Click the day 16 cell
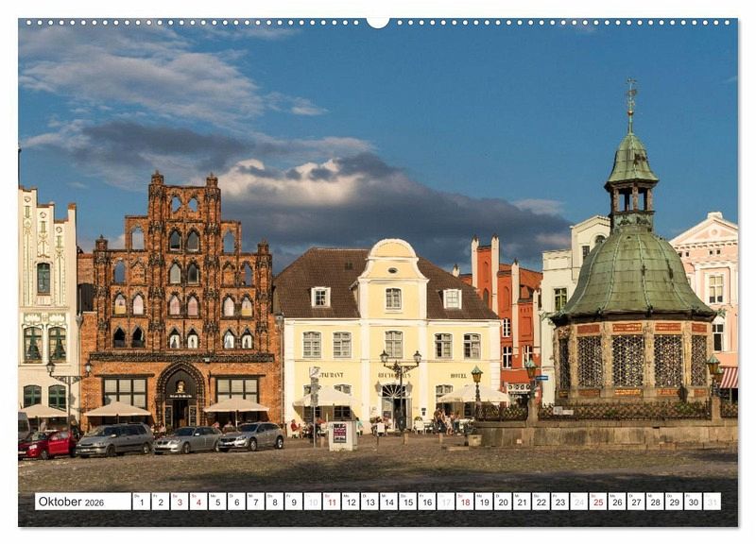756x545 pixels. [427, 502]
